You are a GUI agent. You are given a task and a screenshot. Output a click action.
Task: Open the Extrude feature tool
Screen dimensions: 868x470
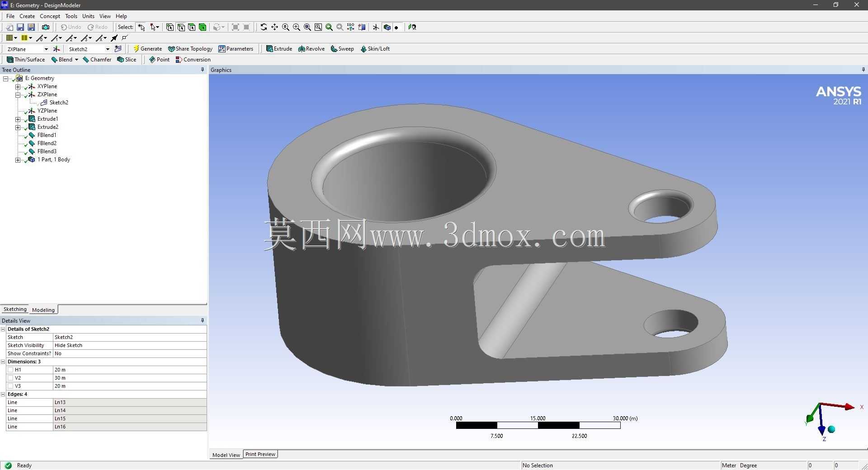point(279,49)
